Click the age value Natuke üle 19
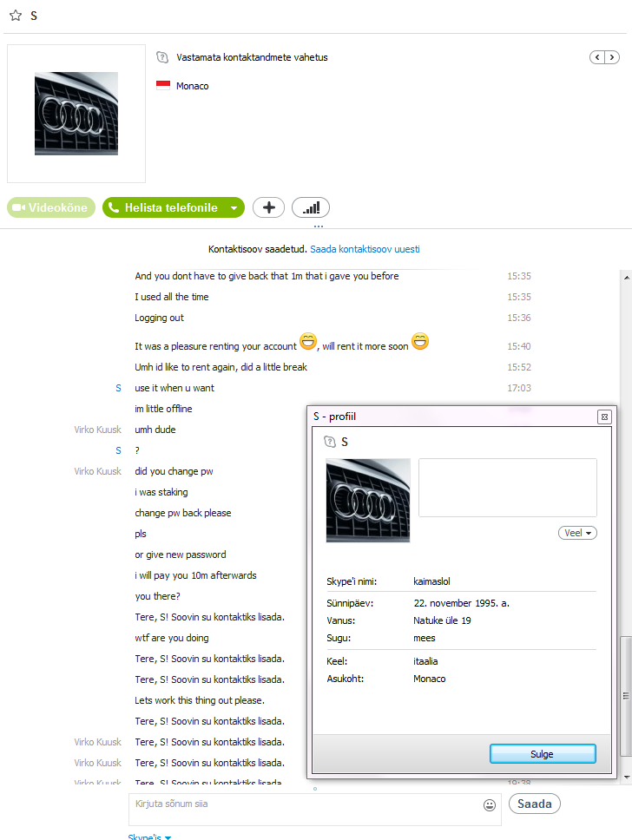632x840 pixels. click(x=442, y=620)
